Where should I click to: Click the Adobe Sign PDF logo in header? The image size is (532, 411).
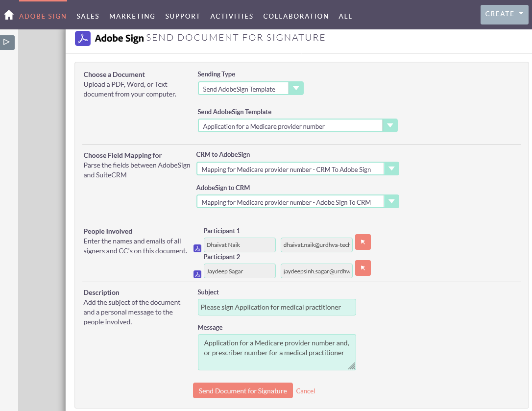tap(83, 38)
